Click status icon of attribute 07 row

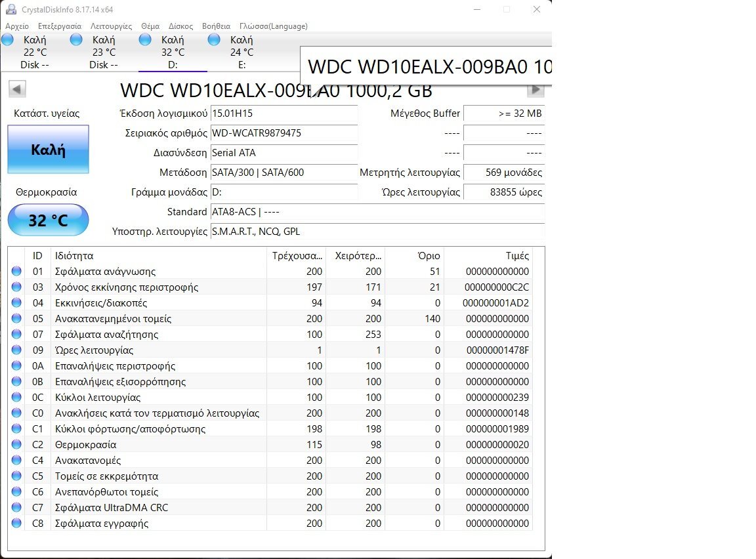16,335
